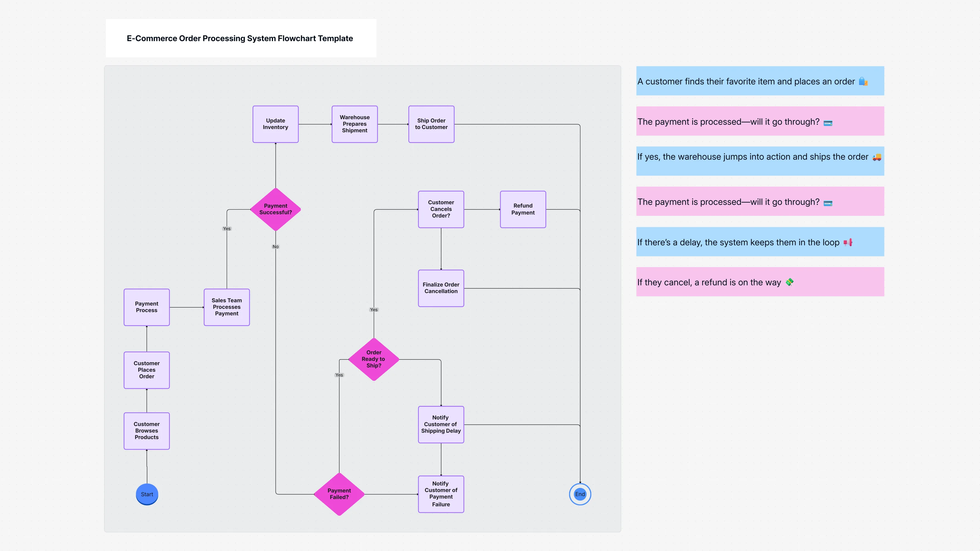
Task: Select the End circle node
Action: click(580, 494)
